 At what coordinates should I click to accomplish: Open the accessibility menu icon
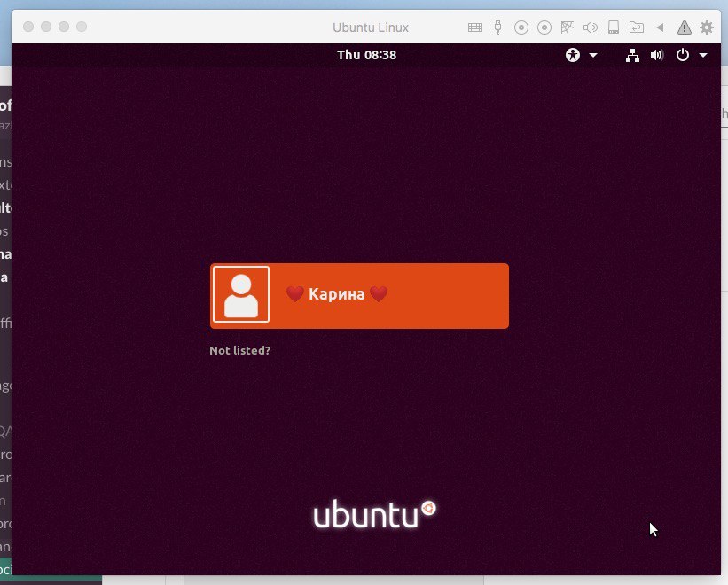tap(573, 55)
